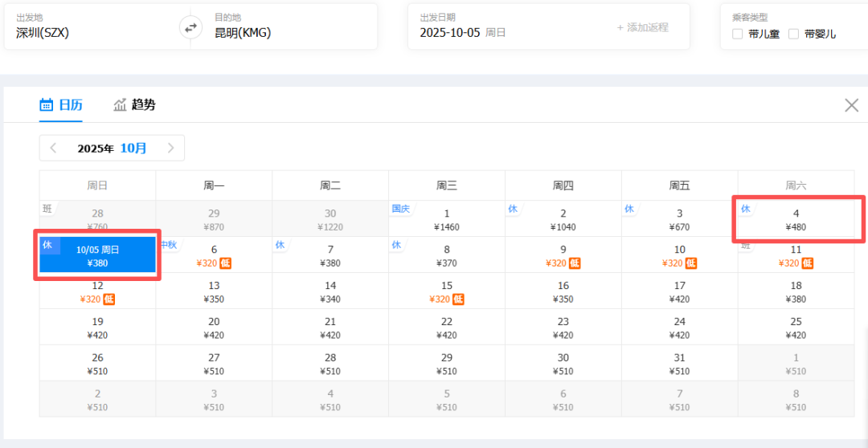Viewport: 868px width, 448px height.
Task: Go to the previous month
Action: (53, 148)
